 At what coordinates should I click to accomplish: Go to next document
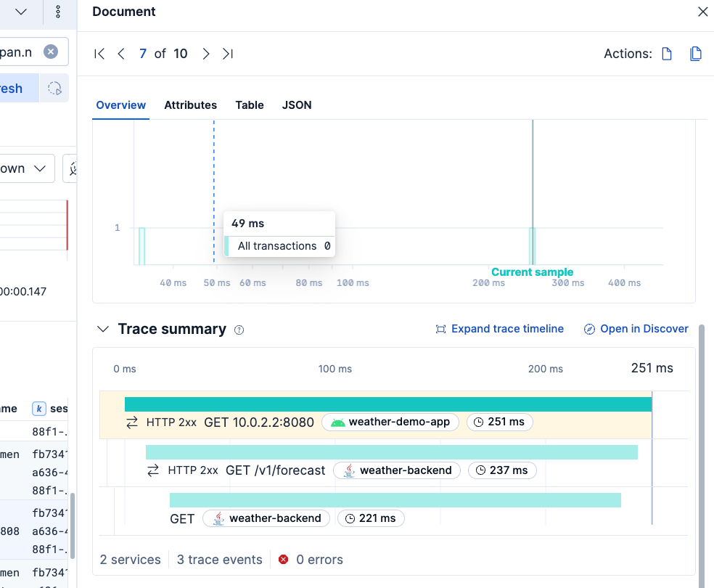206,54
